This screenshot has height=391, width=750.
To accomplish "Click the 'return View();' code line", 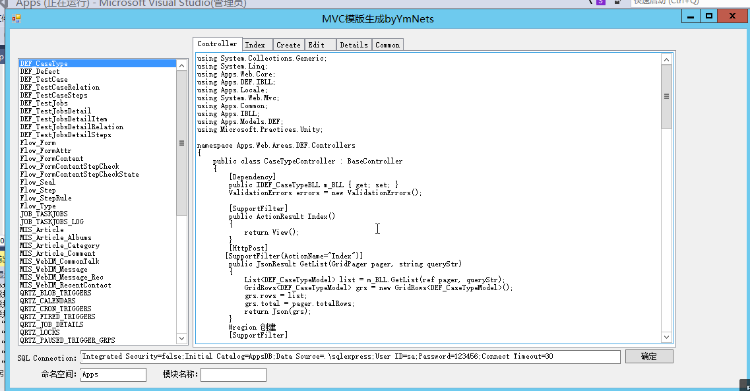I will click(x=271, y=232).
